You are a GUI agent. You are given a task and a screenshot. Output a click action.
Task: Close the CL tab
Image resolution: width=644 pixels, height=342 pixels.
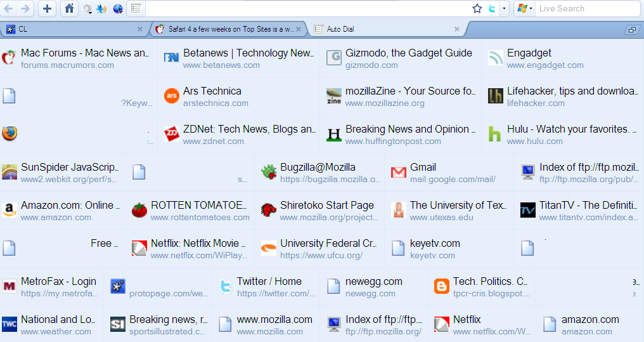tap(140, 29)
